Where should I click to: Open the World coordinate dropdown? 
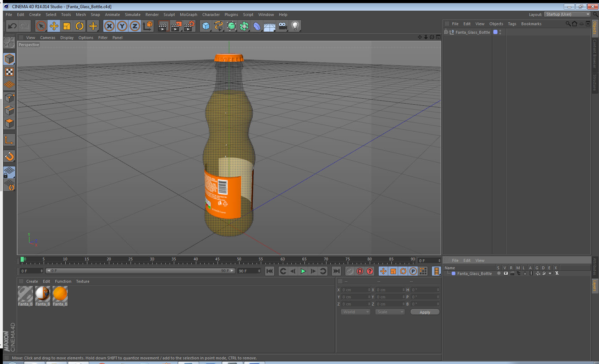click(x=356, y=312)
